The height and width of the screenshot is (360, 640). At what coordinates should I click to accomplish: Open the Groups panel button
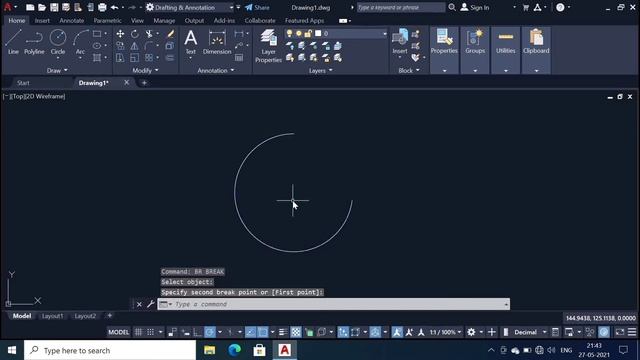point(475,50)
